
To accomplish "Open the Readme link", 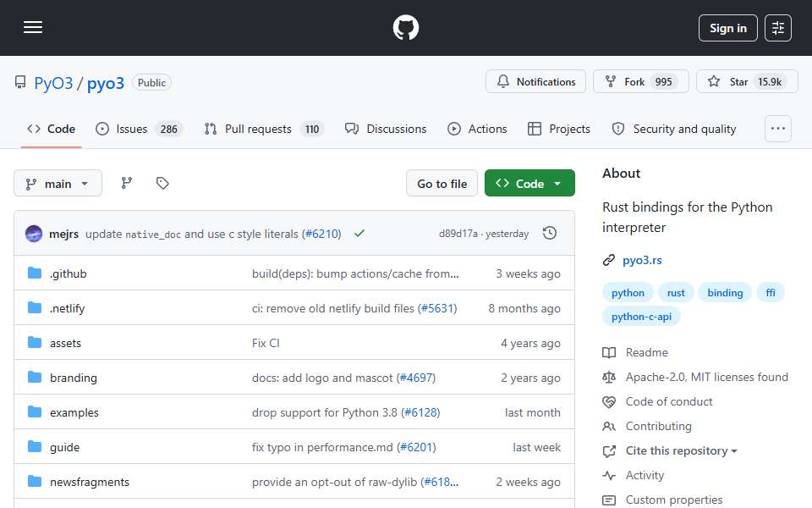I will (x=647, y=352).
